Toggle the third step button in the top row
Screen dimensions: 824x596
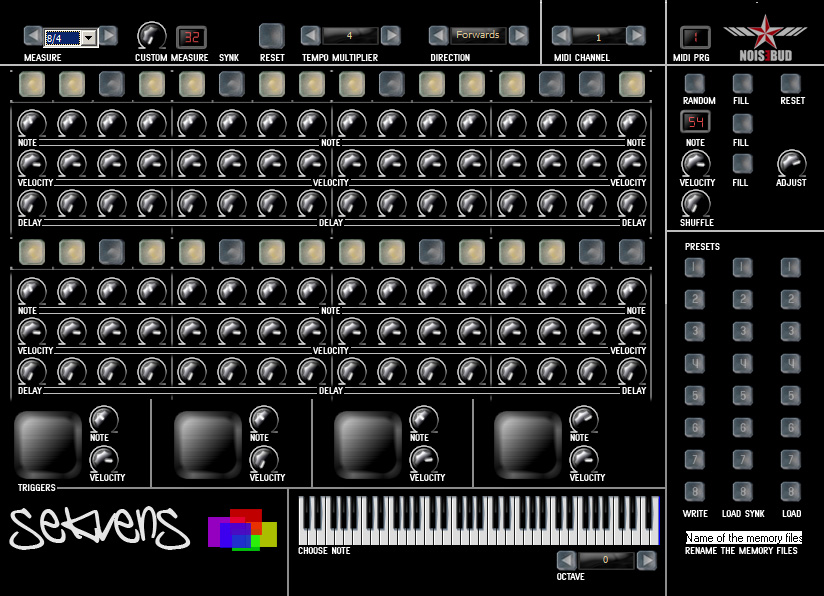pos(112,84)
